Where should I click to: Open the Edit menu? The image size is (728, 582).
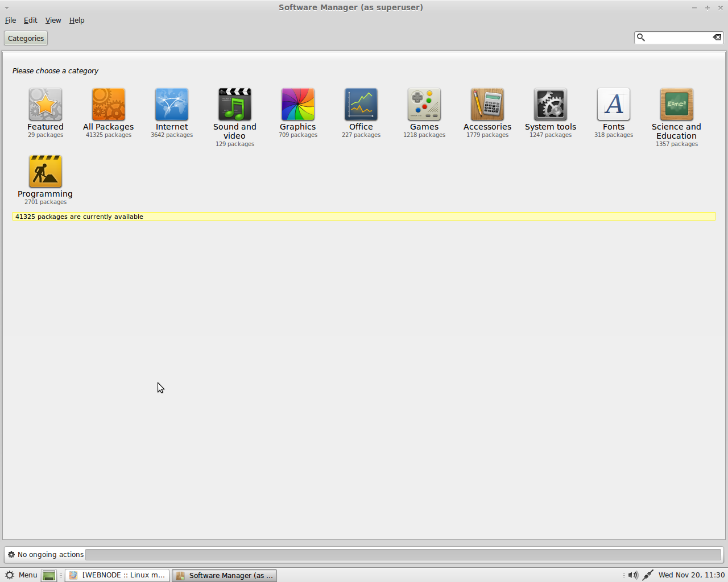[x=30, y=20]
